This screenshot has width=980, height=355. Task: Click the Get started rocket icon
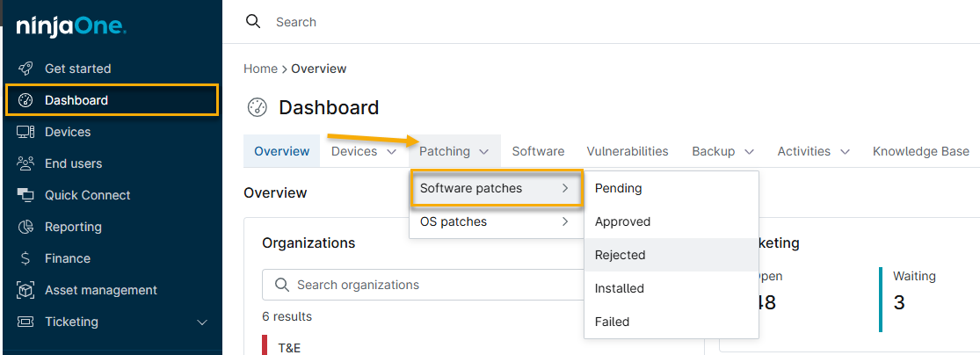click(26, 69)
